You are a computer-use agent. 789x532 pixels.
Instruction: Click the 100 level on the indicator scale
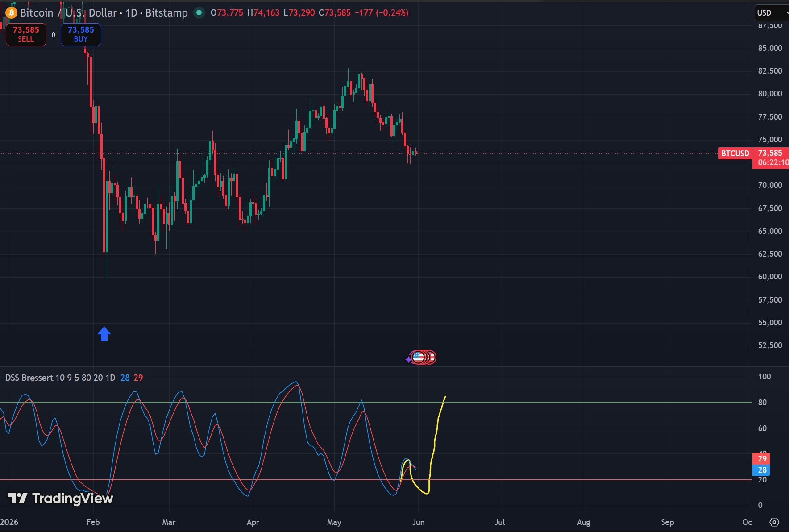(x=764, y=377)
